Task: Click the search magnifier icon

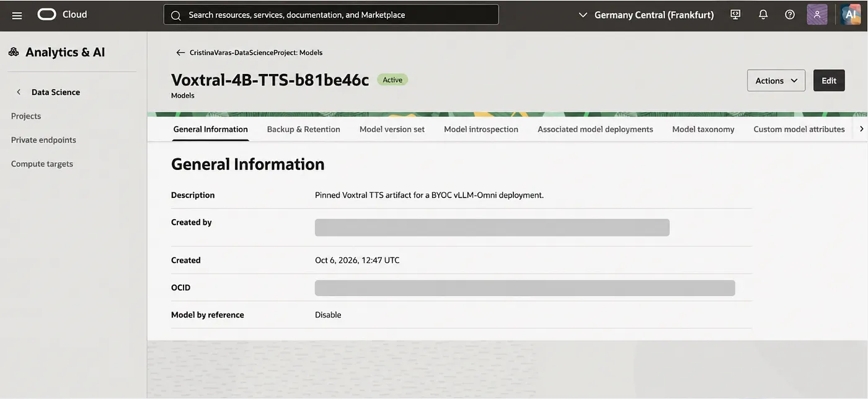Action: (176, 15)
